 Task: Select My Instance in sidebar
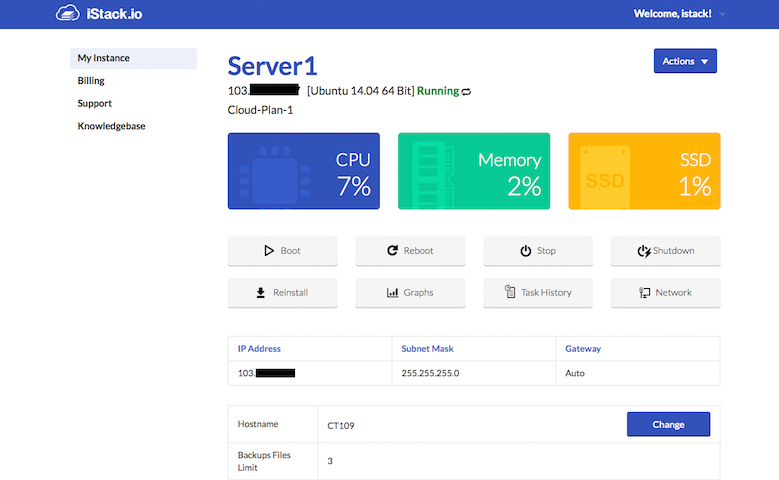pyautogui.click(x=133, y=58)
